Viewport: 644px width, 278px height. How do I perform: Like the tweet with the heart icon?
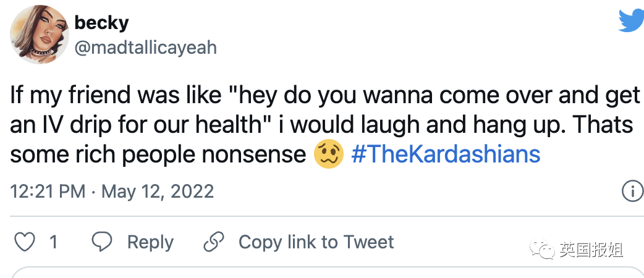(x=24, y=242)
